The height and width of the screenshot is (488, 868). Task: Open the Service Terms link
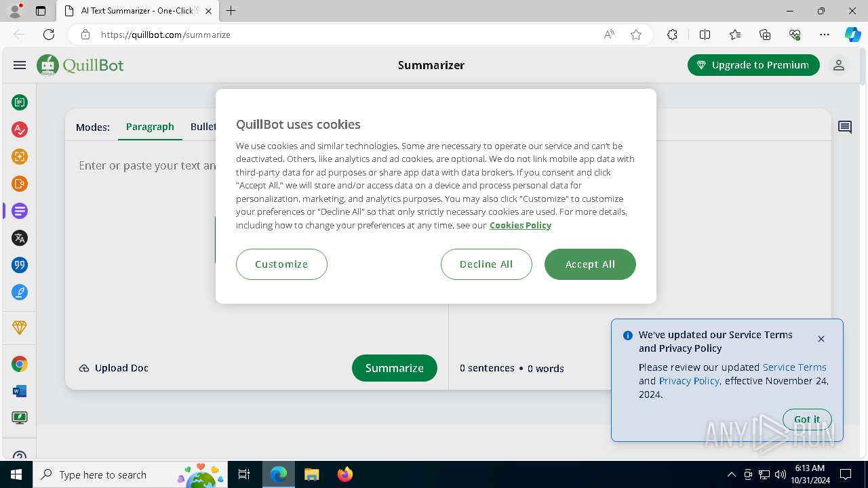point(795,367)
